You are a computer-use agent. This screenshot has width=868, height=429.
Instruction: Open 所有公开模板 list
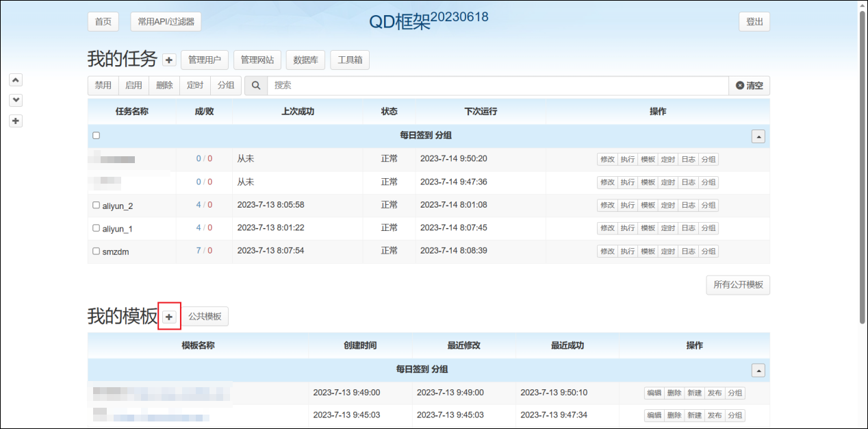(x=737, y=285)
